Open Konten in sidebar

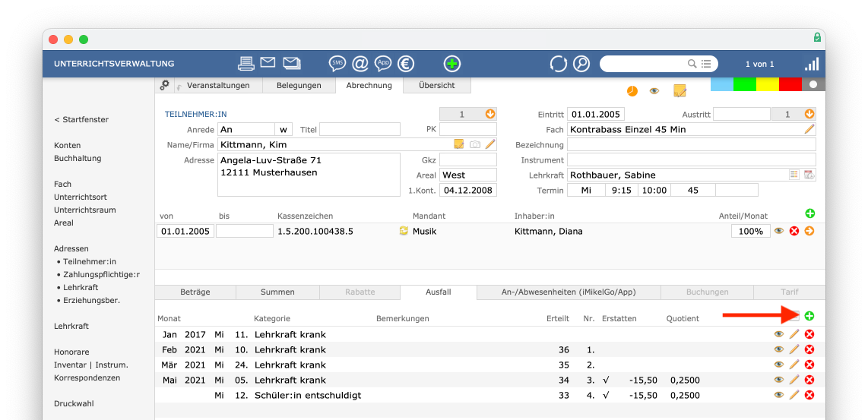(x=68, y=145)
